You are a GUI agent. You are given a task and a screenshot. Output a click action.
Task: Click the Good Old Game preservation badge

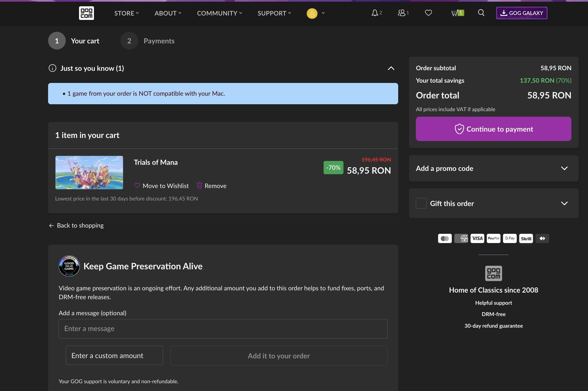point(69,266)
